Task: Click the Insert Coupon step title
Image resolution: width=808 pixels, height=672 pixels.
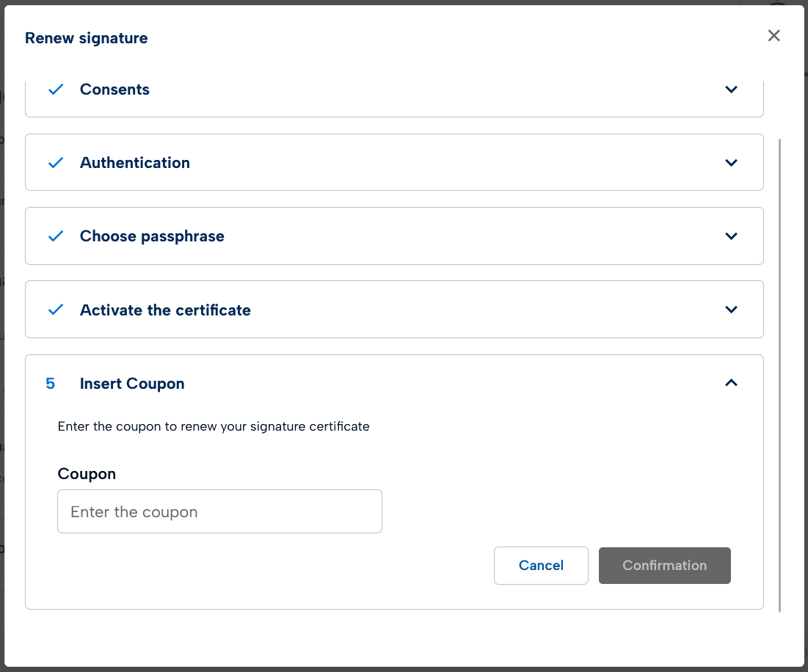Action: point(132,384)
